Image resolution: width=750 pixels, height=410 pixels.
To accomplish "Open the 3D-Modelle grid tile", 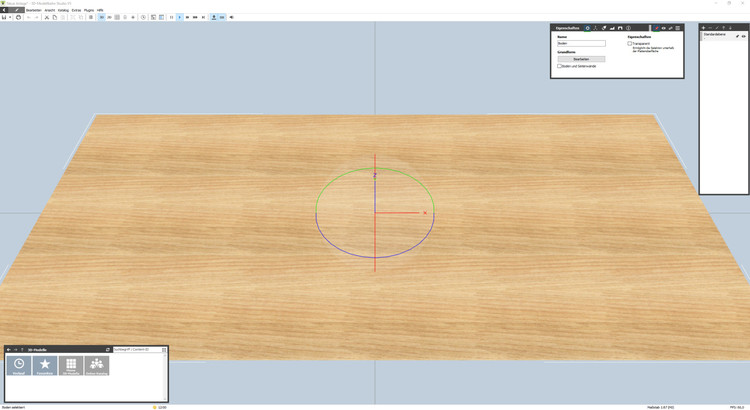I will coord(71,366).
